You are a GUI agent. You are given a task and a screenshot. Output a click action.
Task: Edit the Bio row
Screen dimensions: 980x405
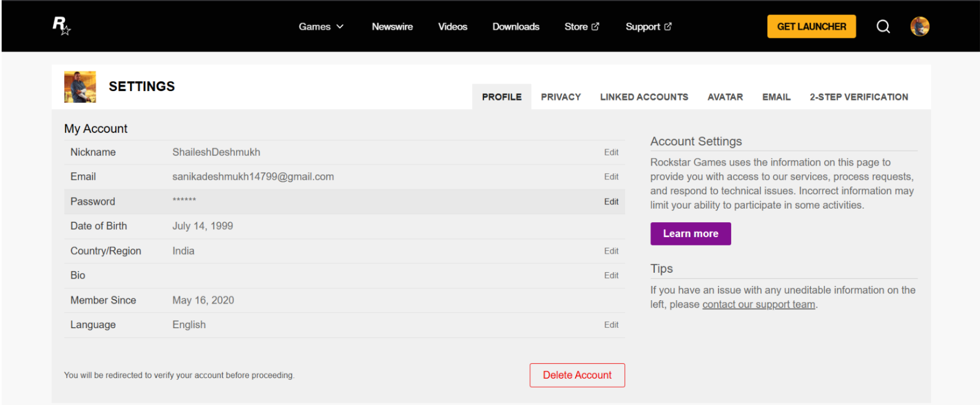(611, 275)
